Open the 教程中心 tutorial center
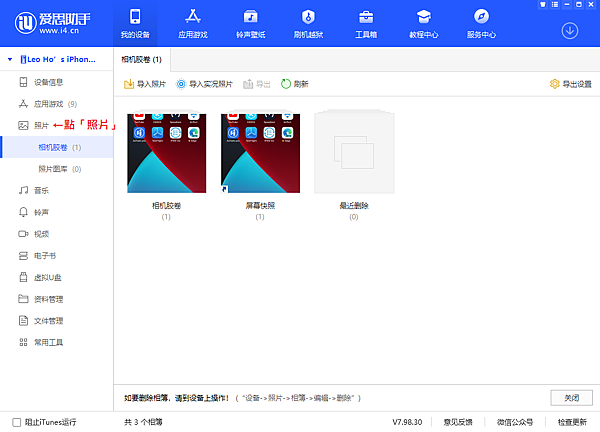The height and width of the screenshot is (432, 600). pos(424,24)
